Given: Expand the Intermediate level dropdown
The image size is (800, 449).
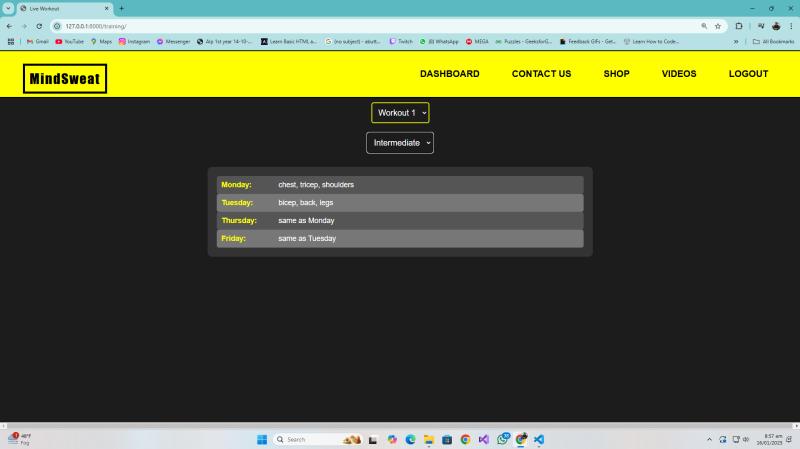Looking at the screenshot, I should (400, 143).
